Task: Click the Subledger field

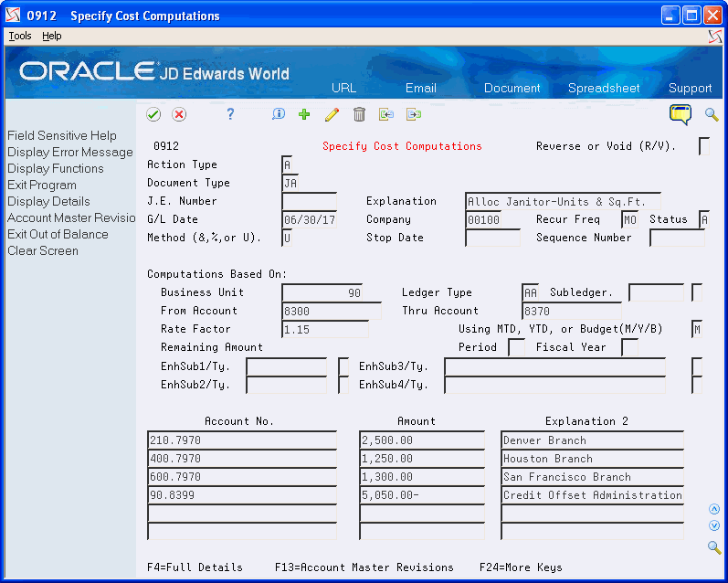Action: [656, 292]
